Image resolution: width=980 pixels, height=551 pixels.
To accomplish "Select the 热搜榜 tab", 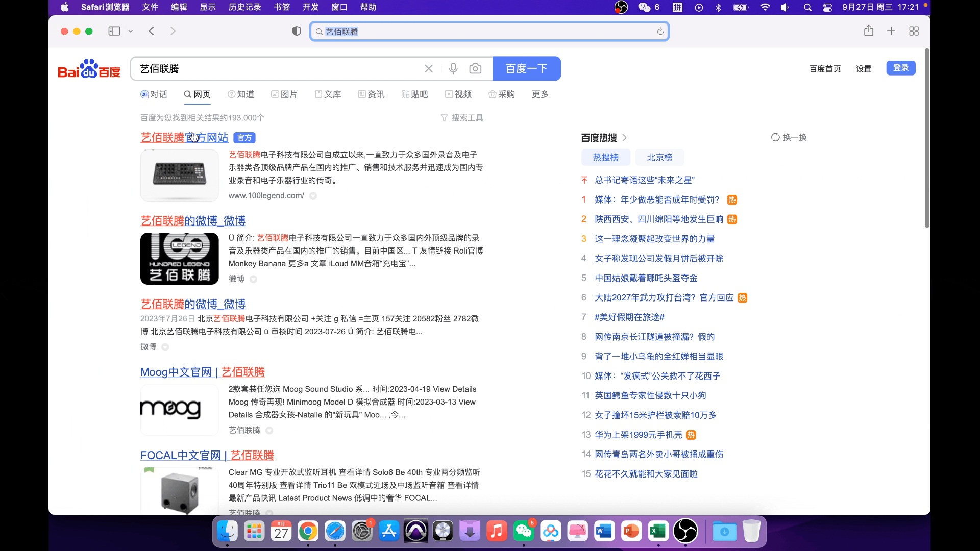I will coord(606,158).
